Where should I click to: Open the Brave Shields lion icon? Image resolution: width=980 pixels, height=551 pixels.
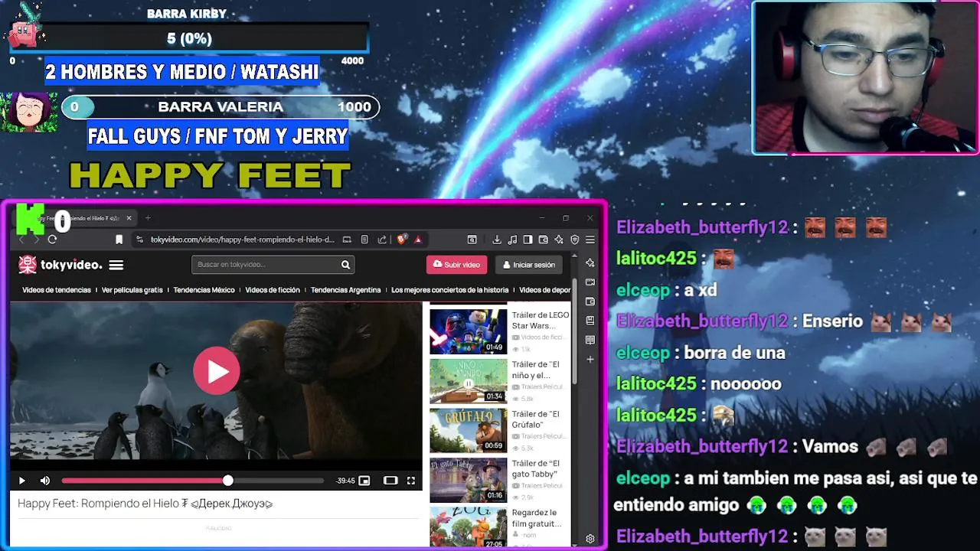click(401, 240)
